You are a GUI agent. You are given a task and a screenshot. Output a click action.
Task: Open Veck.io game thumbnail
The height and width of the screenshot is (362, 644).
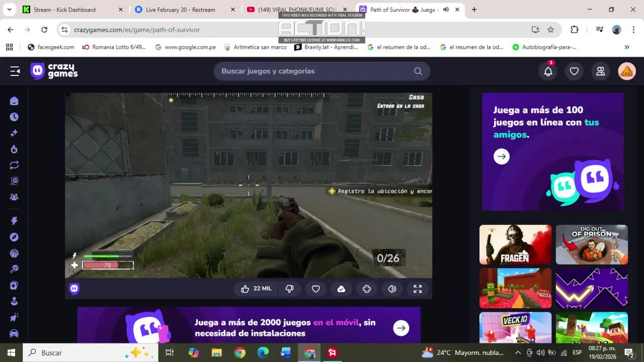click(x=515, y=327)
